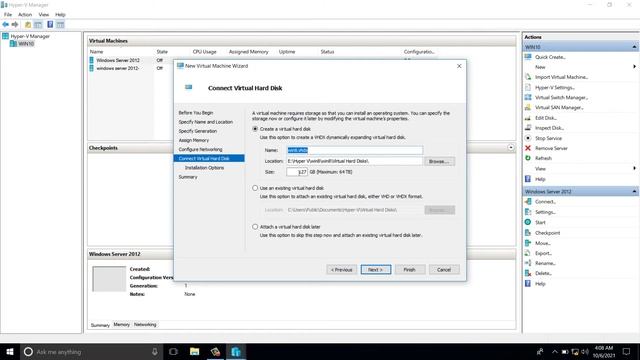
Task: Expand the View submenu arrow in Actions
Action: (634, 168)
